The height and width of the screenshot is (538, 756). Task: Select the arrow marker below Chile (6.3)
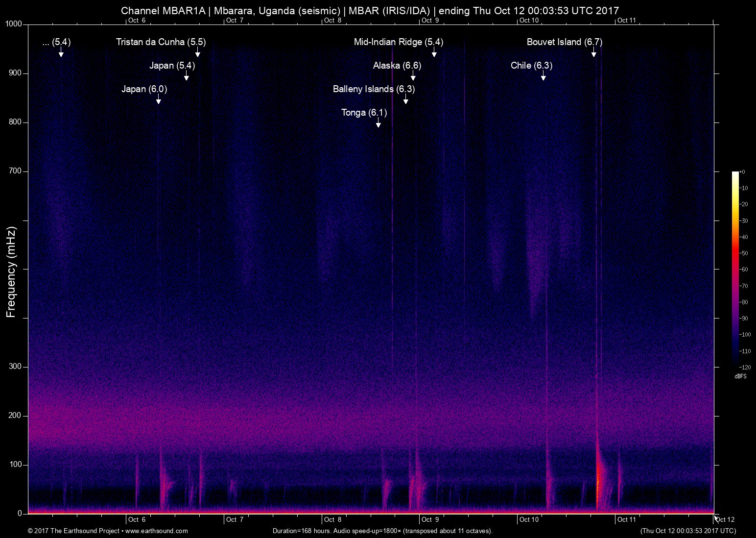coord(543,75)
